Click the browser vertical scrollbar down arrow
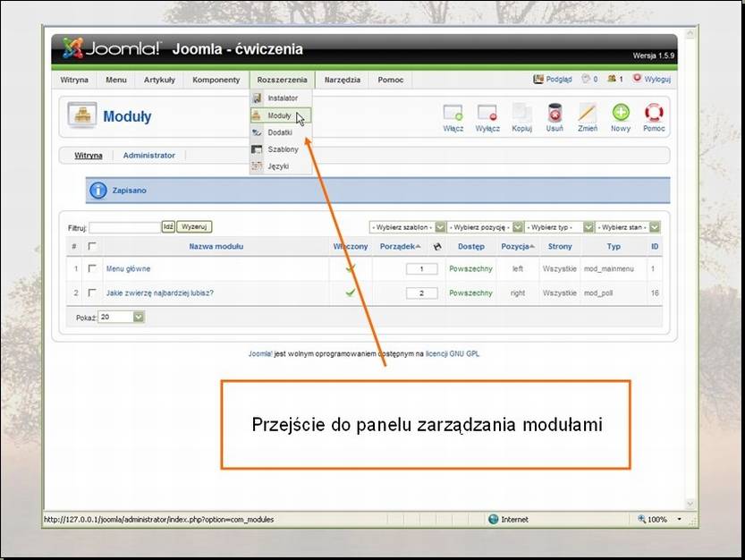Viewport: 745px width, 560px height. click(690, 504)
